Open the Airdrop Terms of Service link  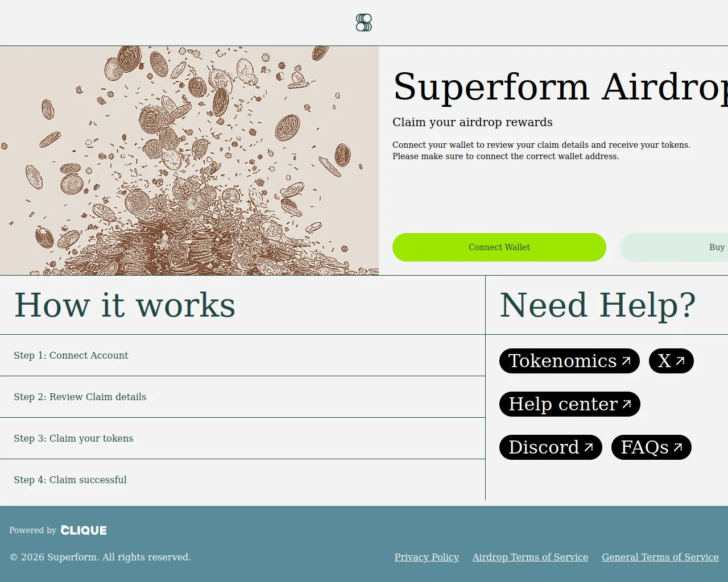click(530, 557)
